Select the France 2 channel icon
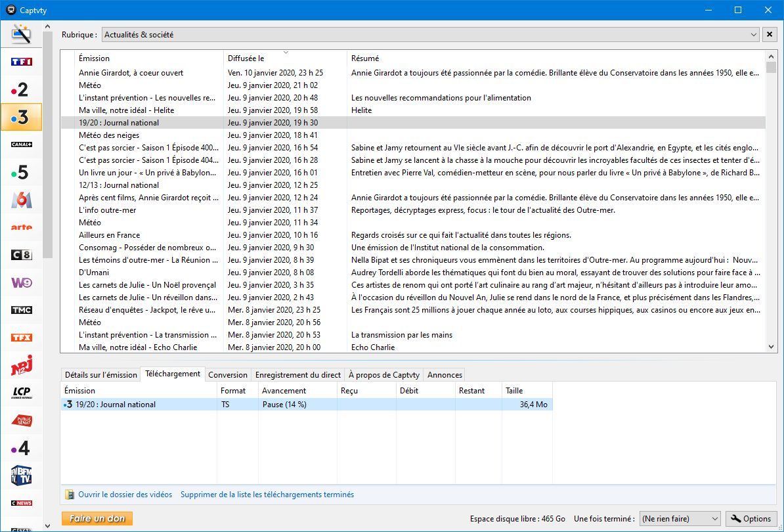Screen dimensions: 784x532 [x=21, y=89]
